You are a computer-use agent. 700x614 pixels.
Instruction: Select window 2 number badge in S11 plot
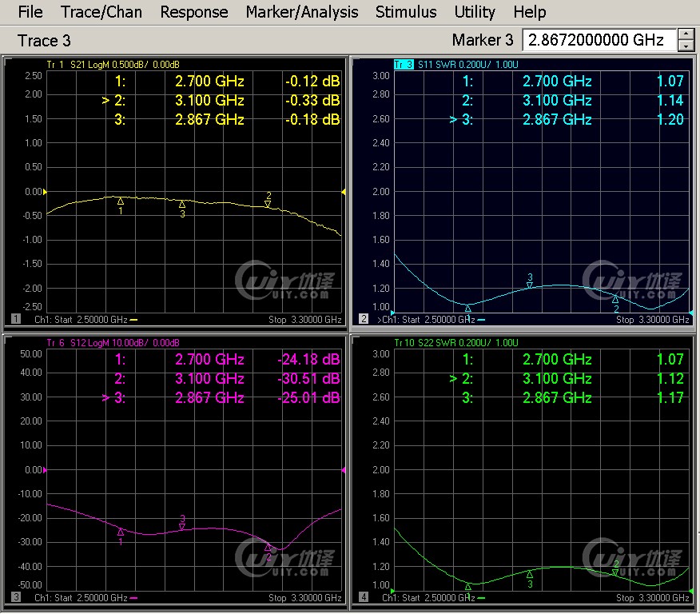(x=364, y=319)
